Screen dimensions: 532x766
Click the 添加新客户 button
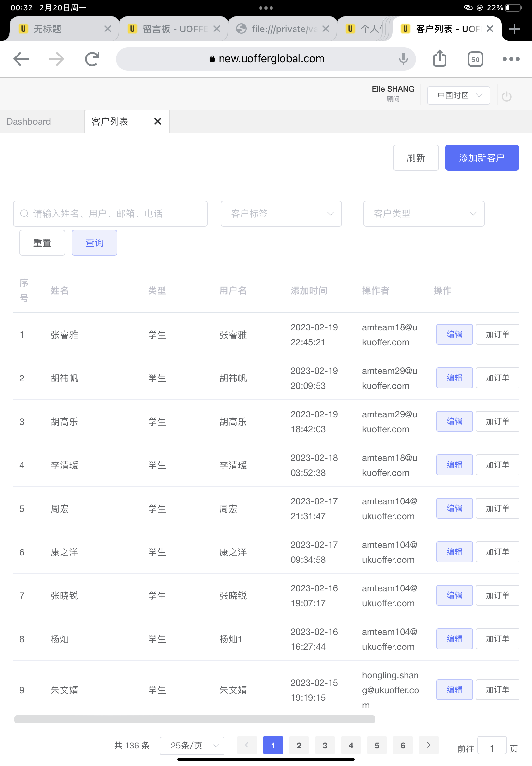482,158
